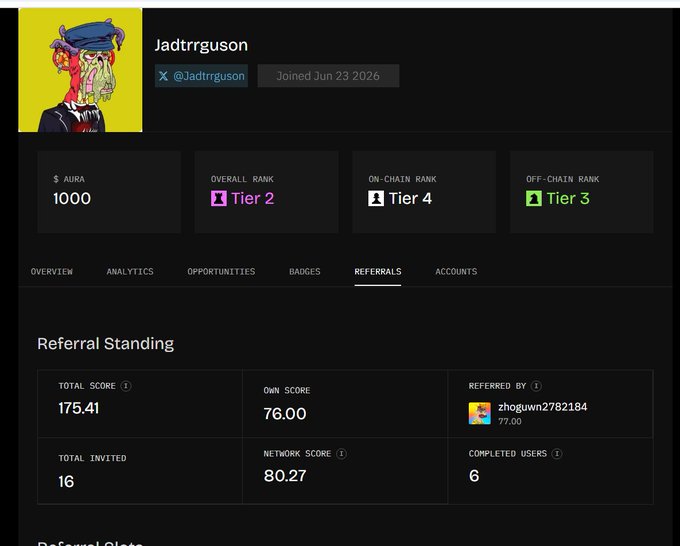680x546 pixels.
Task: Open referrer zhoguwn2782184 profile link
Action: point(543,407)
